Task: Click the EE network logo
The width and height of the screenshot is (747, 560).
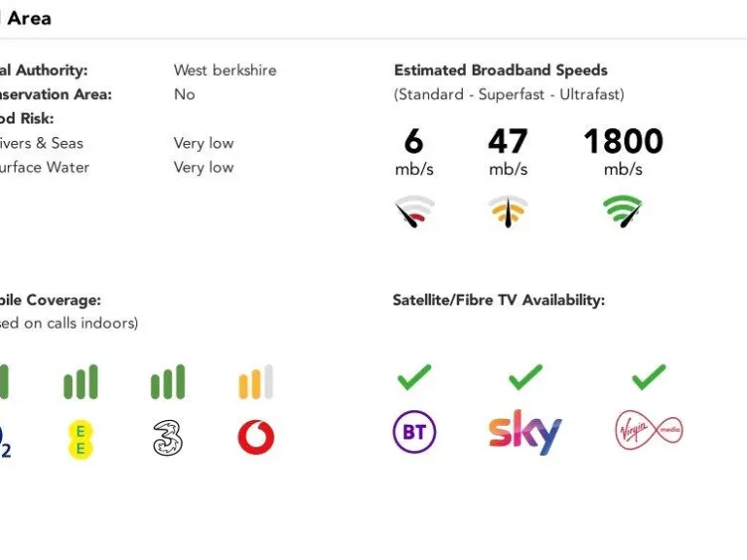Action: pyautogui.click(x=81, y=437)
